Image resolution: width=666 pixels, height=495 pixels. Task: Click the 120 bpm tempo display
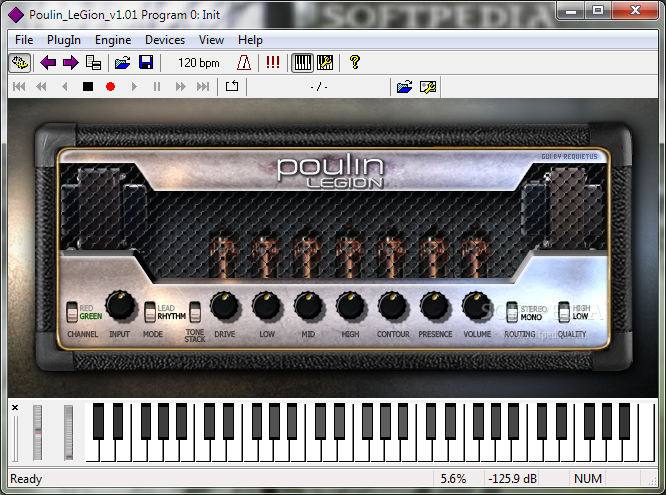199,63
